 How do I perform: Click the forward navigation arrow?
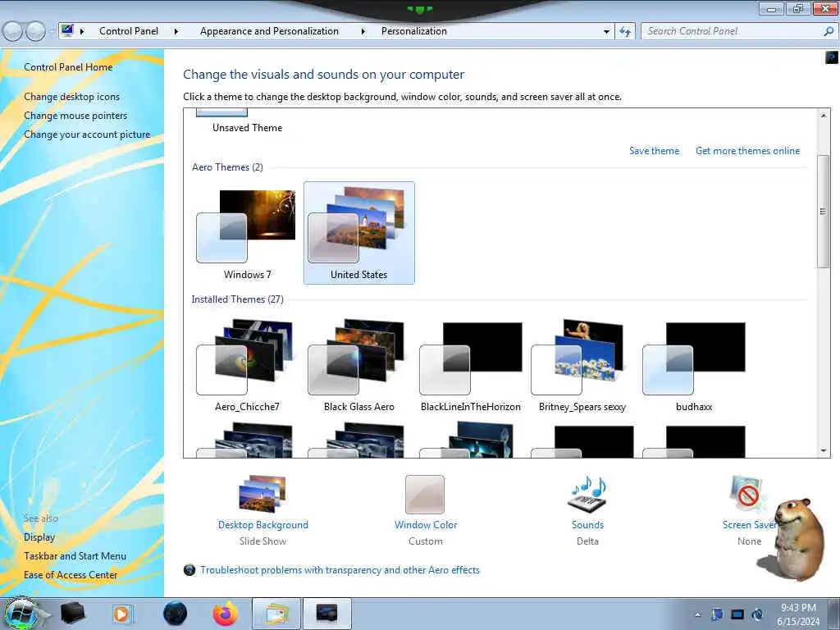(x=35, y=32)
